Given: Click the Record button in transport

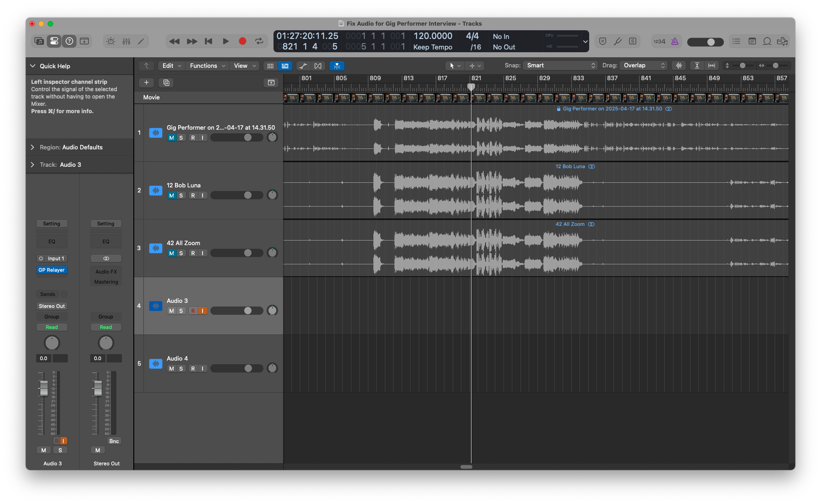Looking at the screenshot, I should point(242,41).
